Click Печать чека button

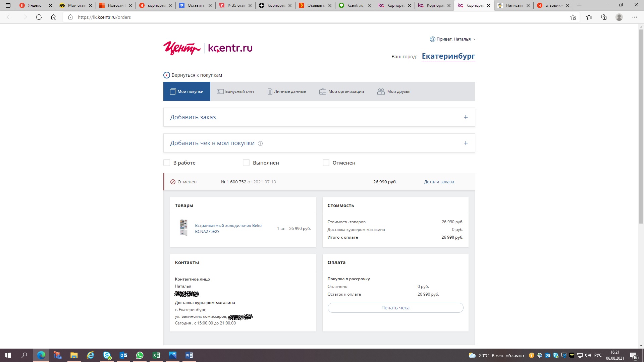(395, 308)
